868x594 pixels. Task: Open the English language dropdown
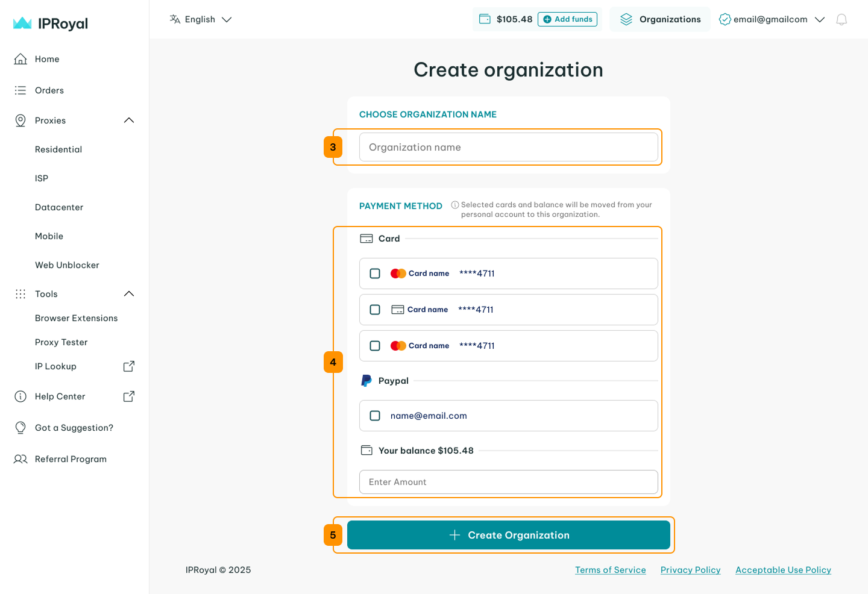[201, 19]
